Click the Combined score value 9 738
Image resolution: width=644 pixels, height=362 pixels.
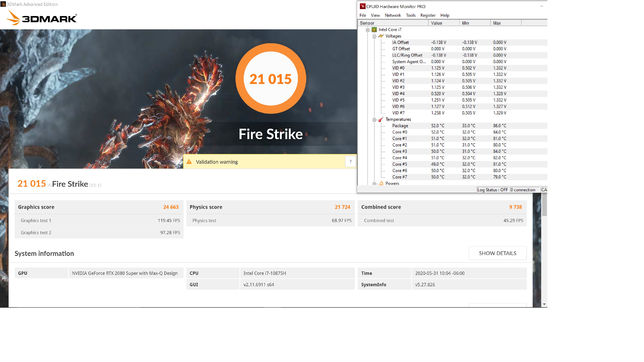(x=516, y=207)
